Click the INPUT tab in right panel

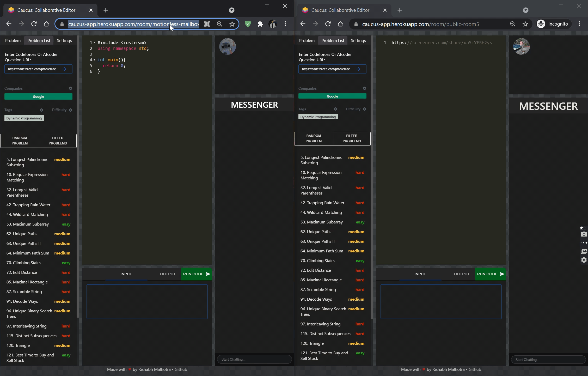click(420, 274)
